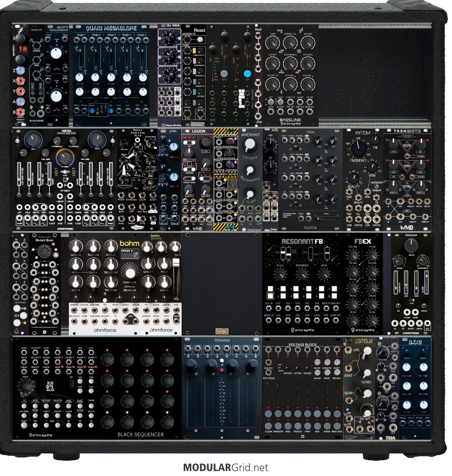Click the Resonant FB RESONANCE knob
The height and width of the screenshot is (476, 452).
point(302,274)
